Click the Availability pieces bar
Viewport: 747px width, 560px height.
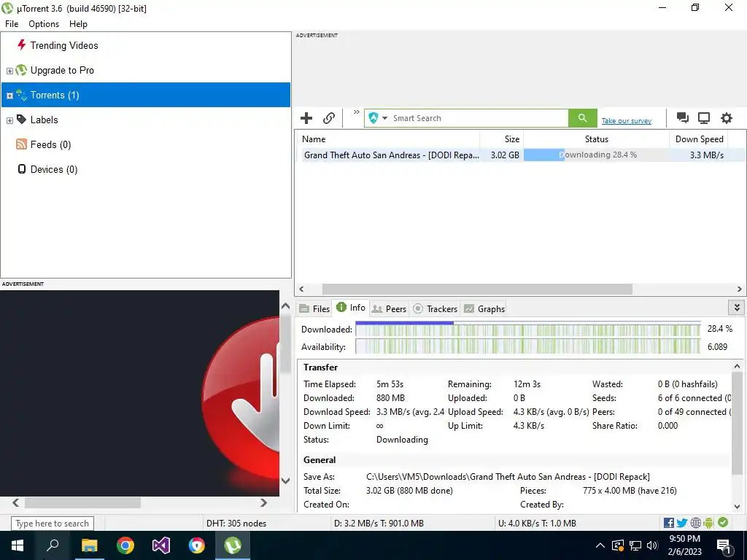click(x=528, y=346)
